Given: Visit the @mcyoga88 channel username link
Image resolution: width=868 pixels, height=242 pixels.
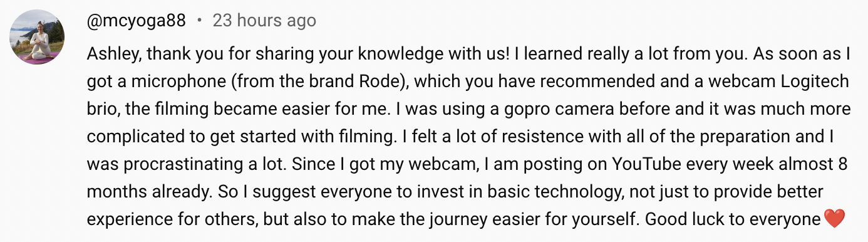Looking at the screenshot, I should click(x=137, y=21).
